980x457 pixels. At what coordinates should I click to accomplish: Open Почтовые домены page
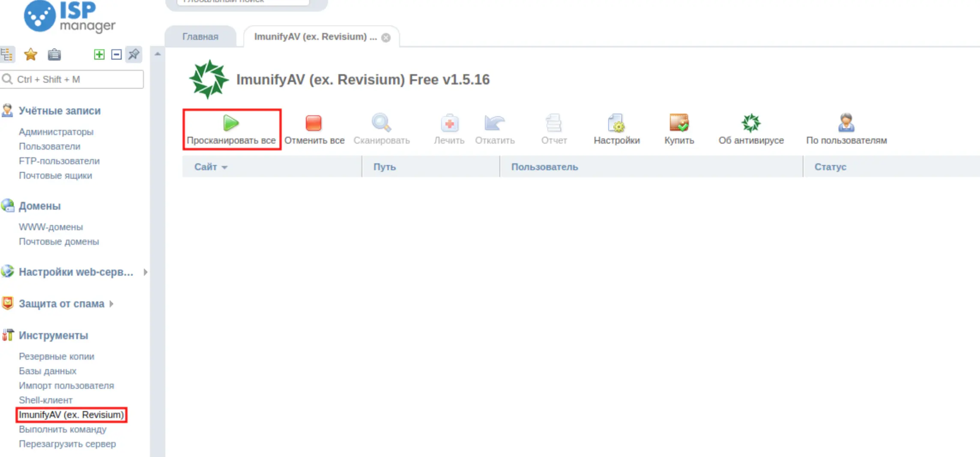click(x=59, y=242)
